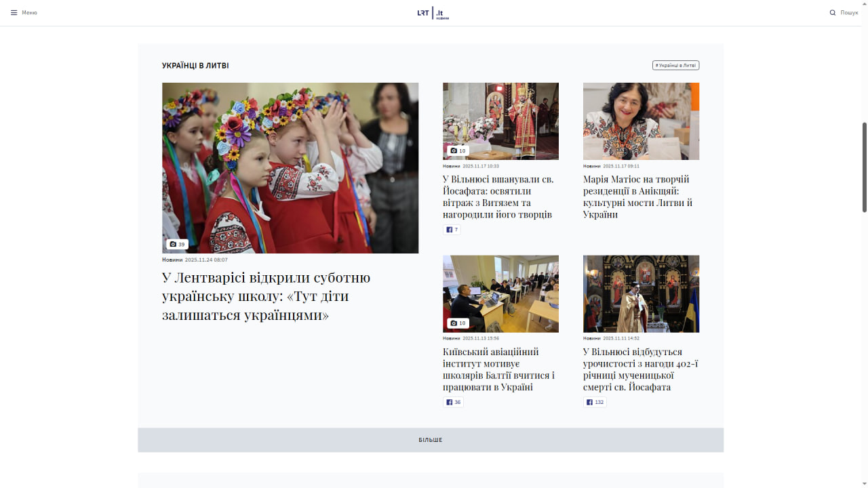Expand more articles with БІЛЬШЕ
The image size is (868, 488).
tap(430, 440)
